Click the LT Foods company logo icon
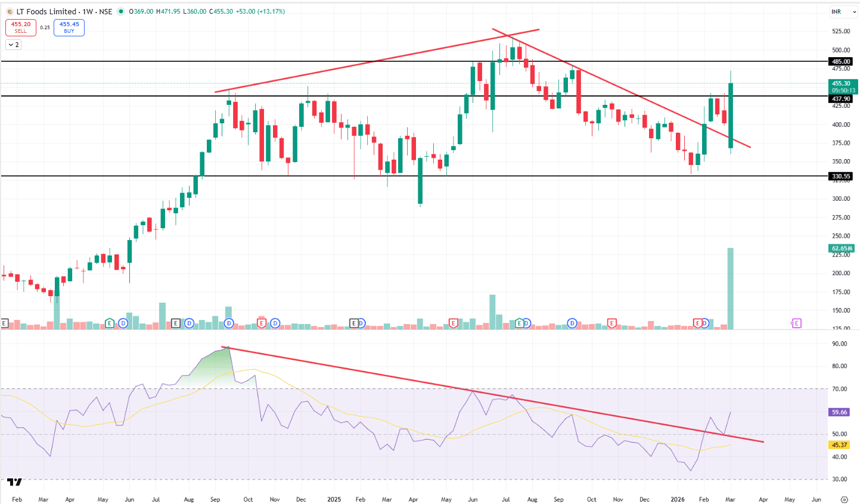The width and height of the screenshot is (860, 504). pyautogui.click(x=10, y=11)
